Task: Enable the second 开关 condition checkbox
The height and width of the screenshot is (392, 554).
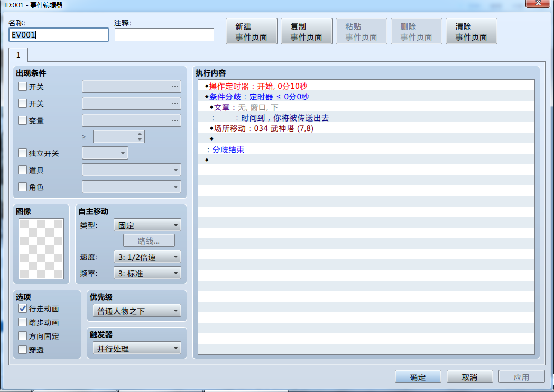Action: pyautogui.click(x=22, y=104)
